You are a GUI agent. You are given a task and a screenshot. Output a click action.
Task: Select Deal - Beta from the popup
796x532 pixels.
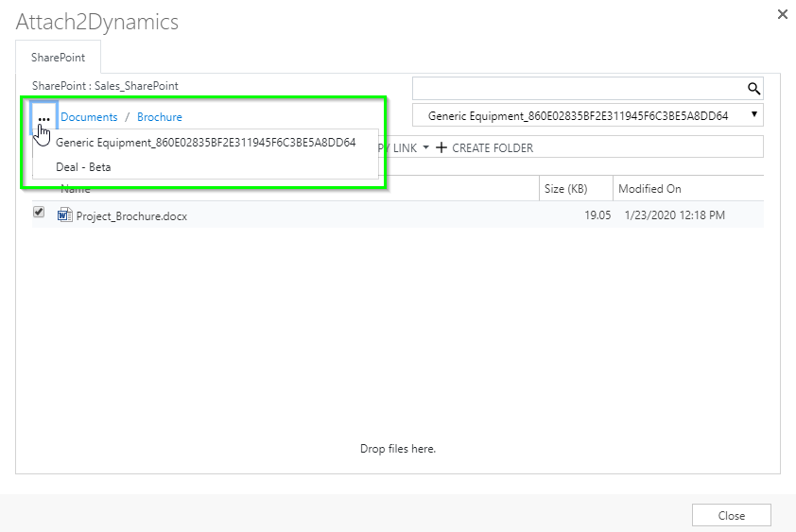point(205,167)
